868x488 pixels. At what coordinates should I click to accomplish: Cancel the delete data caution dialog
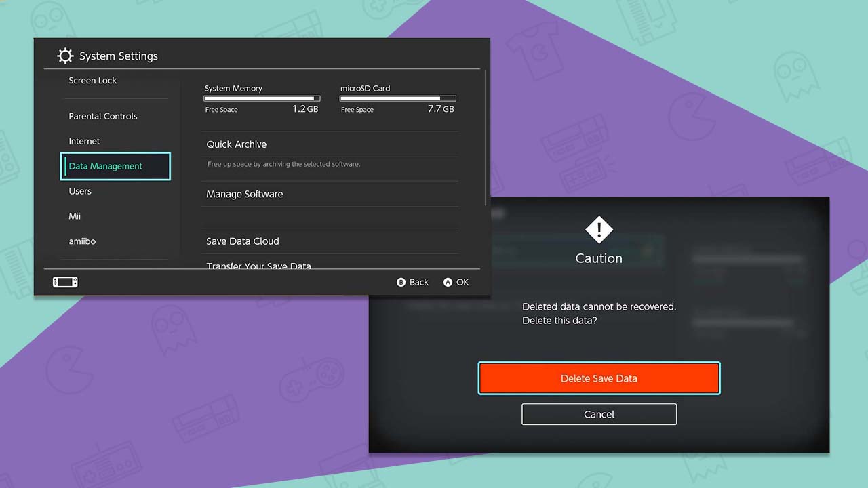tap(599, 414)
